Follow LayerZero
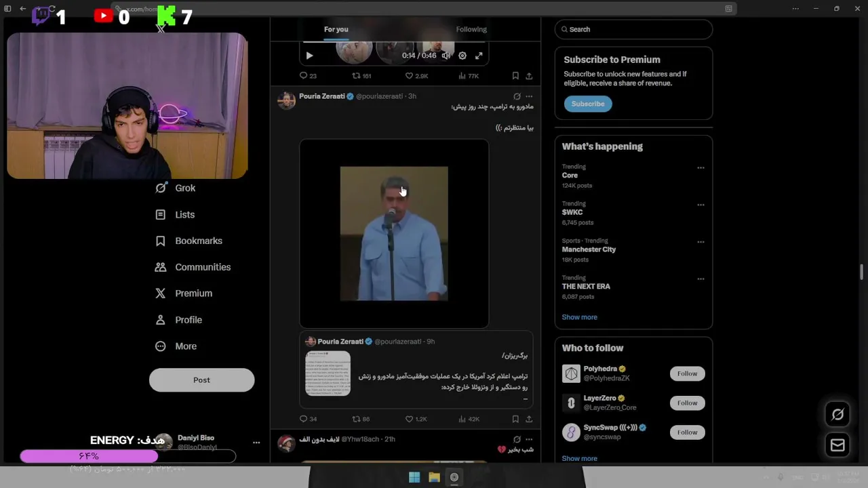Image resolution: width=868 pixels, height=488 pixels. (687, 403)
